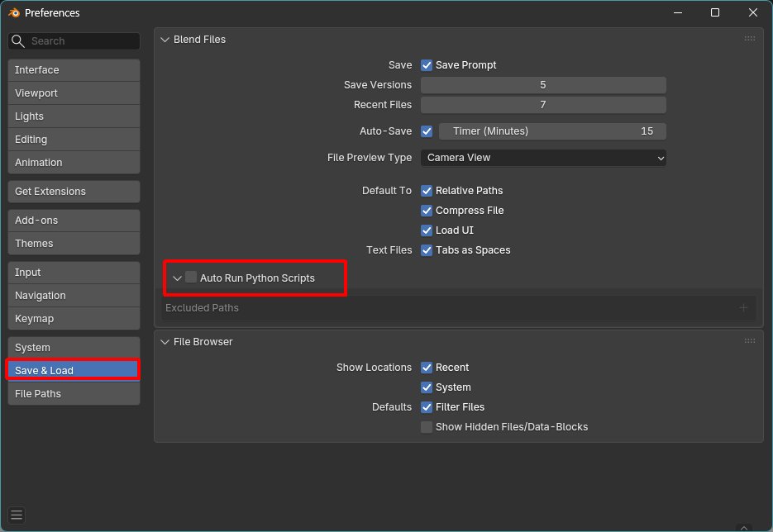This screenshot has width=773, height=532.
Task: Toggle Show Locations Recent checkbox
Action: tap(427, 368)
